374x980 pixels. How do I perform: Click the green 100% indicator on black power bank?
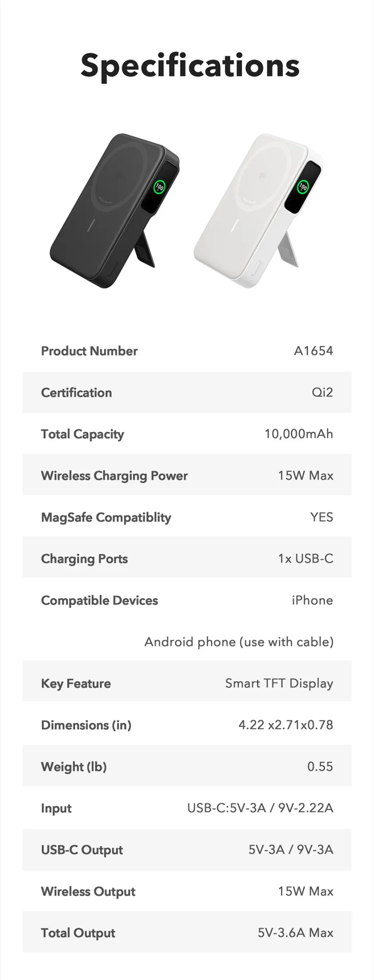click(159, 187)
